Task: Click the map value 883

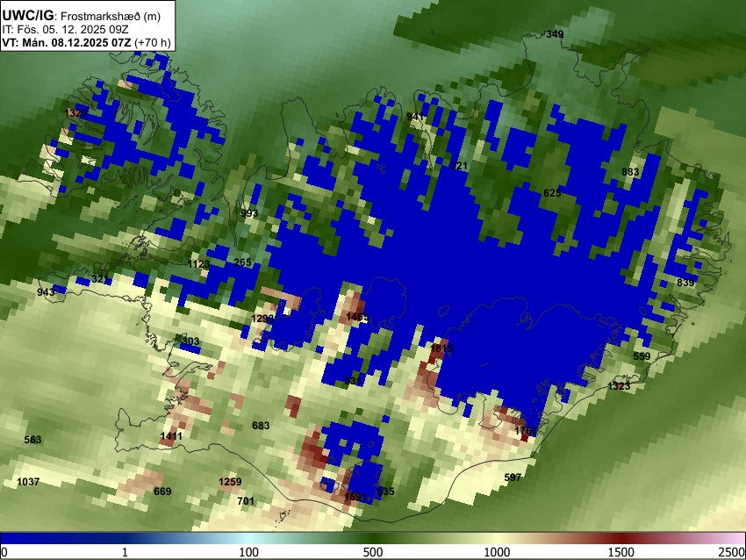Action: (630, 172)
